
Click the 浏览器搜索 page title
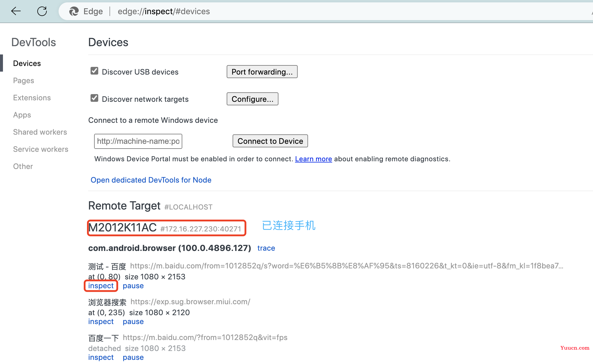pyautogui.click(x=107, y=302)
